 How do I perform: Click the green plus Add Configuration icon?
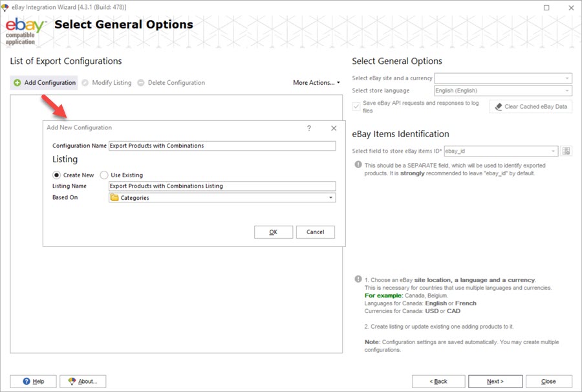17,83
